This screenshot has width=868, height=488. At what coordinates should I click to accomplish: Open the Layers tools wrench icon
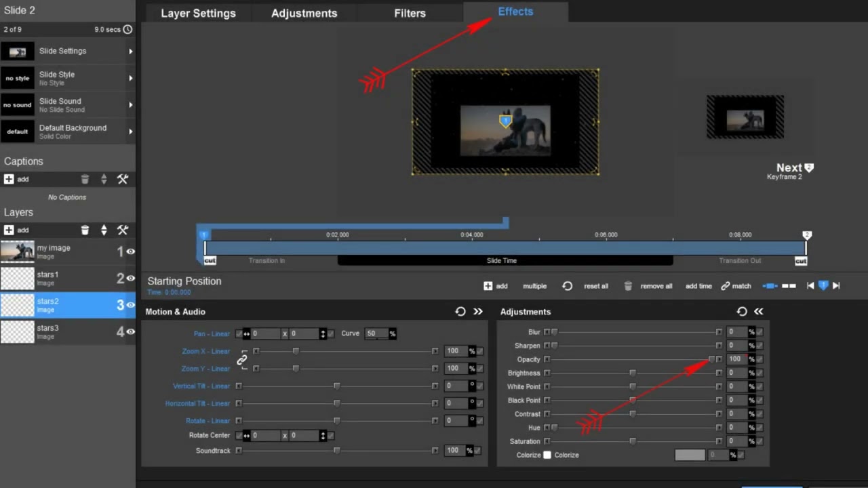[123, 230]
